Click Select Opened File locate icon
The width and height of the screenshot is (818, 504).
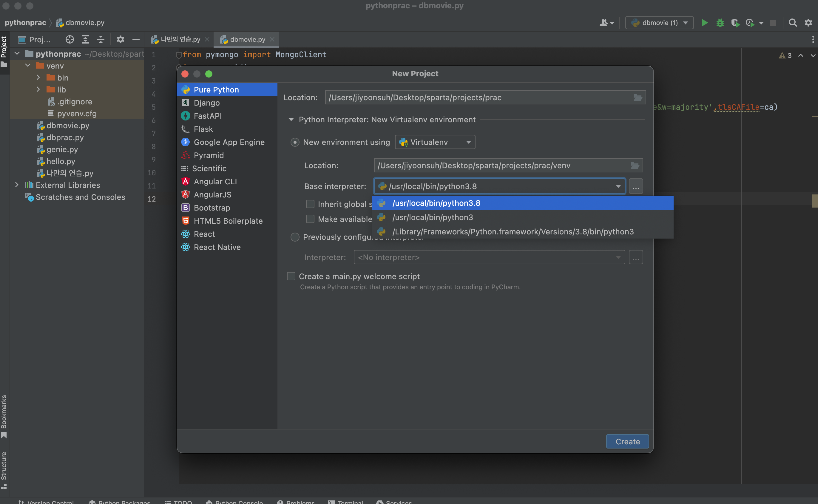(x=70, y=40)
